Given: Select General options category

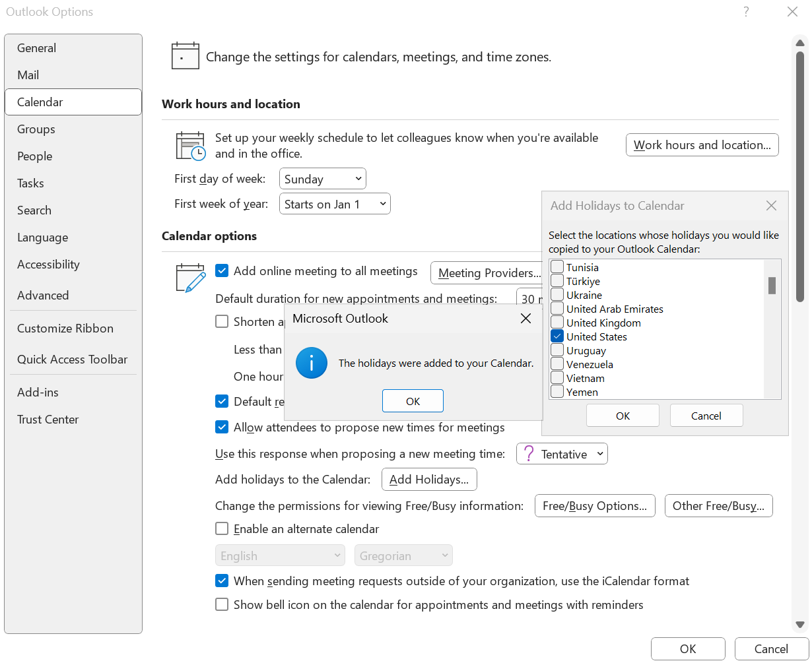Looking at the screenshot, I should click(73, 48).
